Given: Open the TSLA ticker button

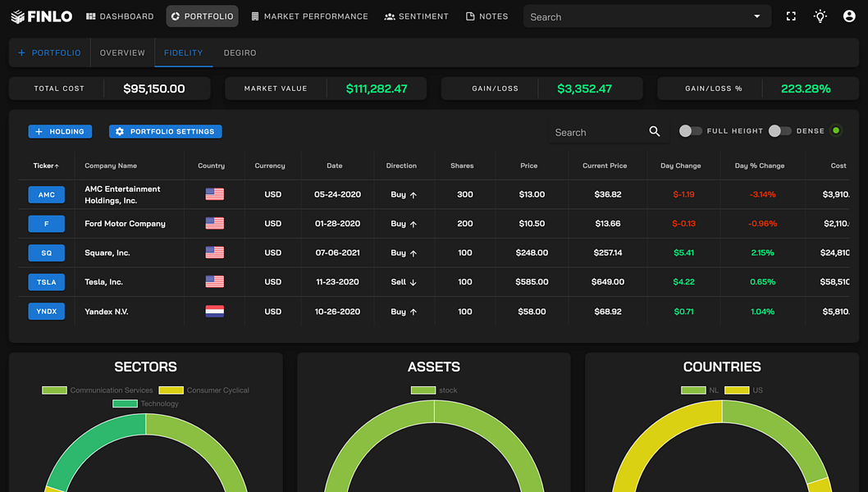Looking at the screenshot, I should pyautogui.click(x=47, y=282).
